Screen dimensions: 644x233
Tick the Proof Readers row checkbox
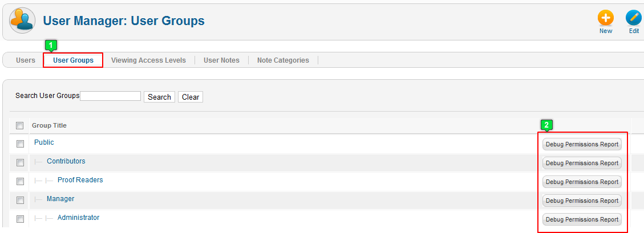click(20, 181)
